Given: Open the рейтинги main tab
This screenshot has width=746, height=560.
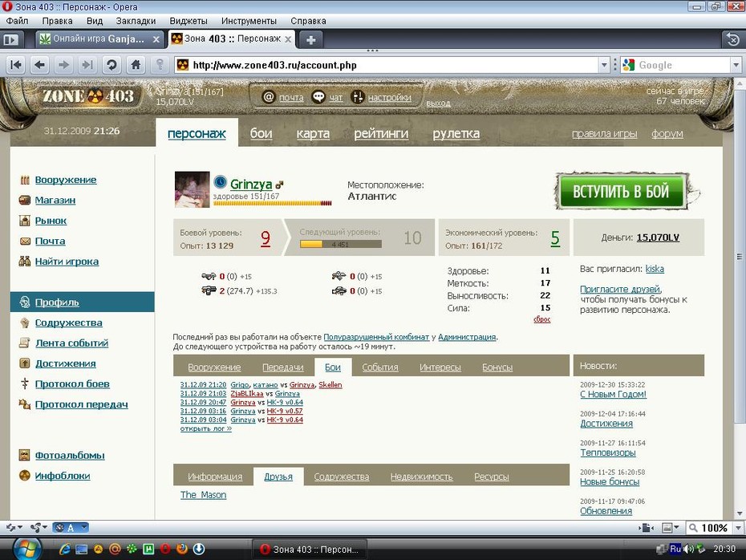Looking at the screenshot, I should [381, 134].
